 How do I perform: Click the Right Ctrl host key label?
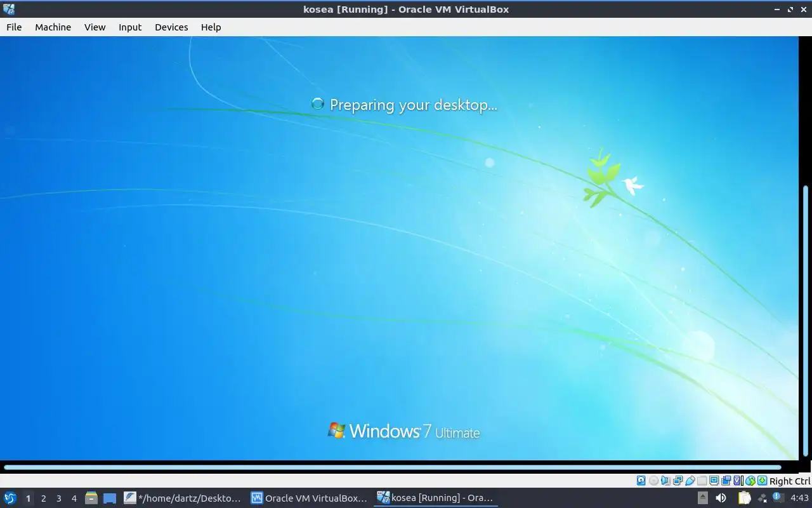tap(790, 481)
